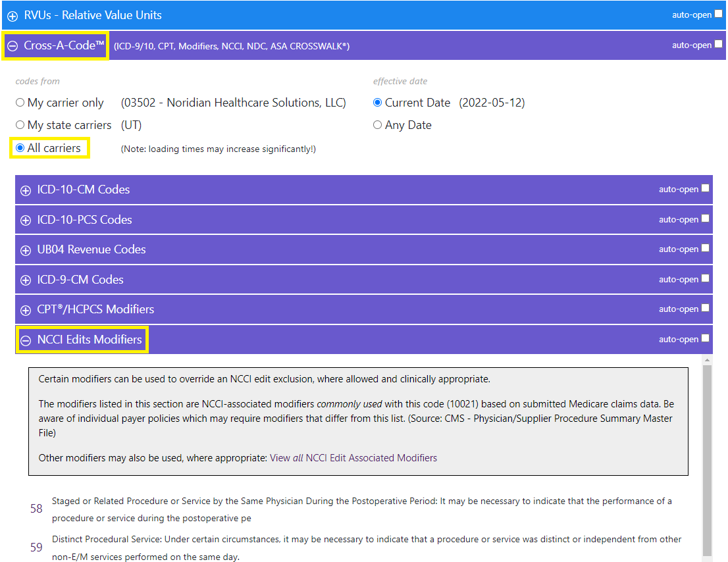Image resolution: width=728 pixels, height=562 pixels.
Task: Open View all NCCI Edit Associated Modifiers
Action: click(353, 458)
